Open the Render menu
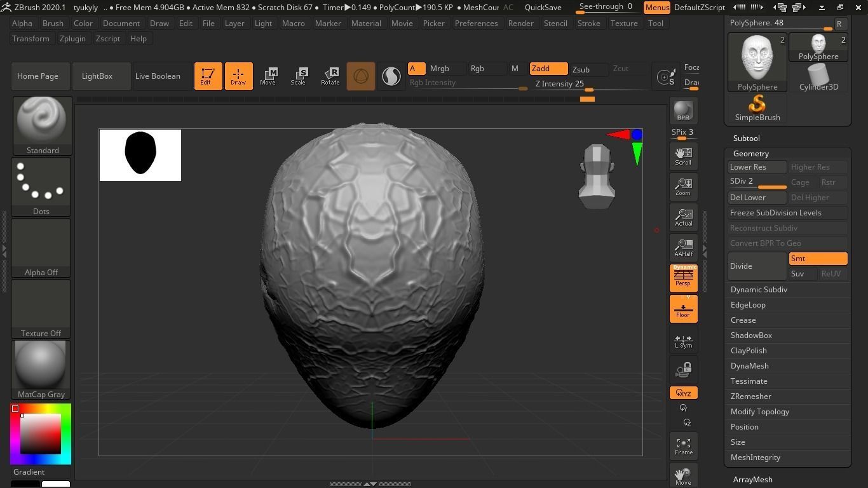This screenshot has height=488, width=868. [x=520, y=24]
